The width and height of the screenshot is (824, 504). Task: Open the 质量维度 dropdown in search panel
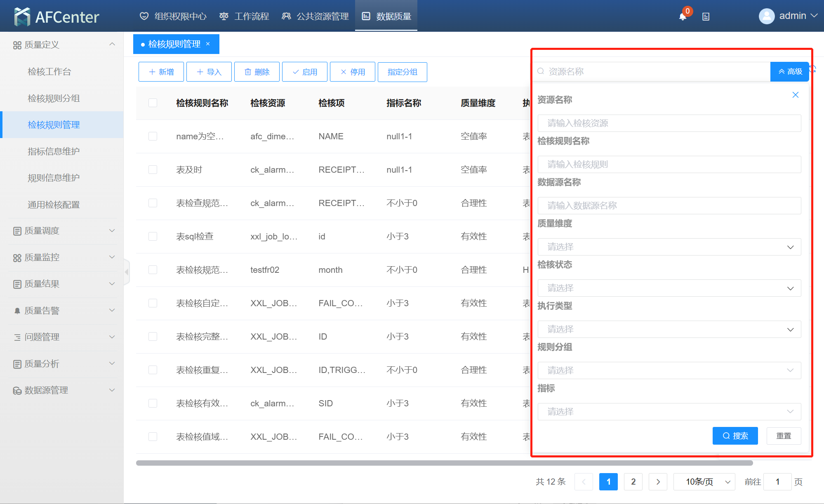pos(669,247)
